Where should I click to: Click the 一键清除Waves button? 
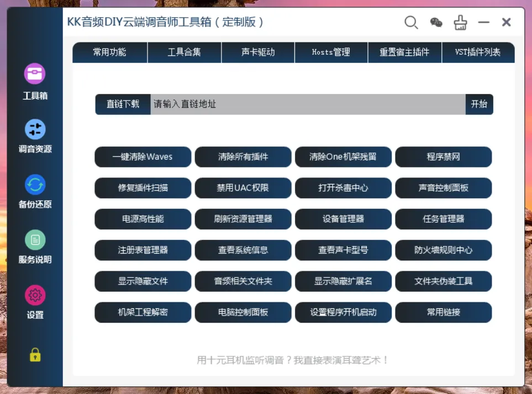pos(143,157)
